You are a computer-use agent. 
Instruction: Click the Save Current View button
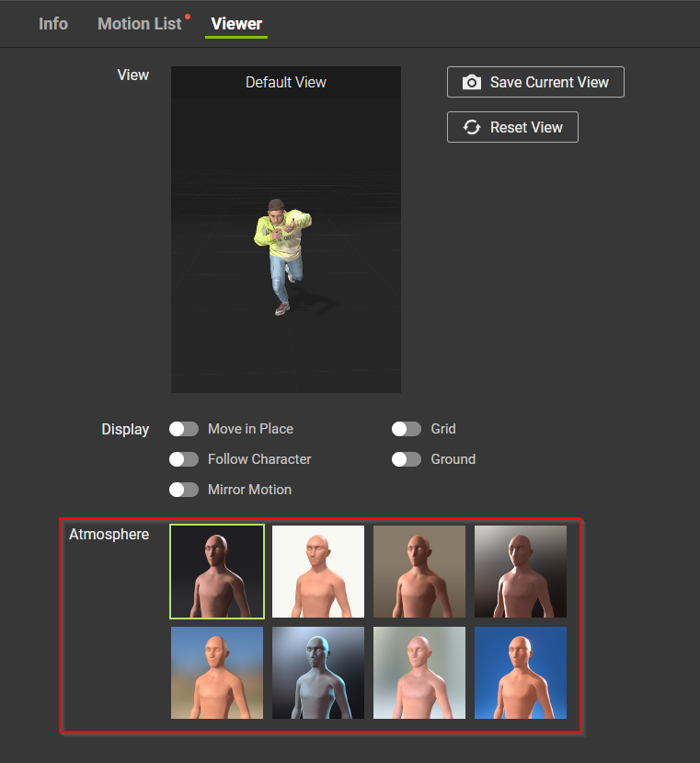pyautogui.click(x=535, y=82)
